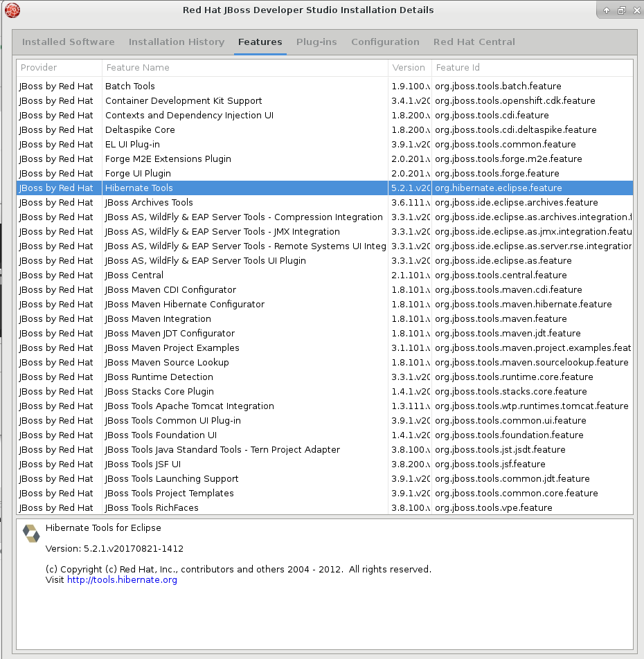This screenshot has height=659, width=644.
Task: Select JBoss Stacks Core Plugin row
Action: [x=325, y=392]
